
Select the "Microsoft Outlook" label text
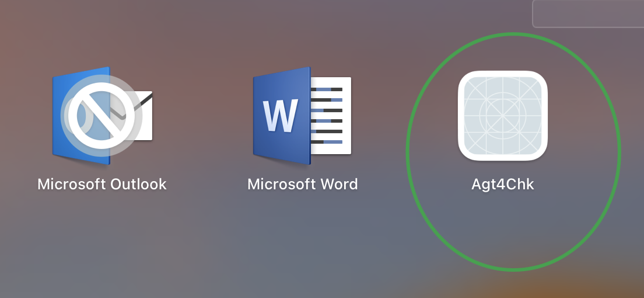(x=102, y=184)
